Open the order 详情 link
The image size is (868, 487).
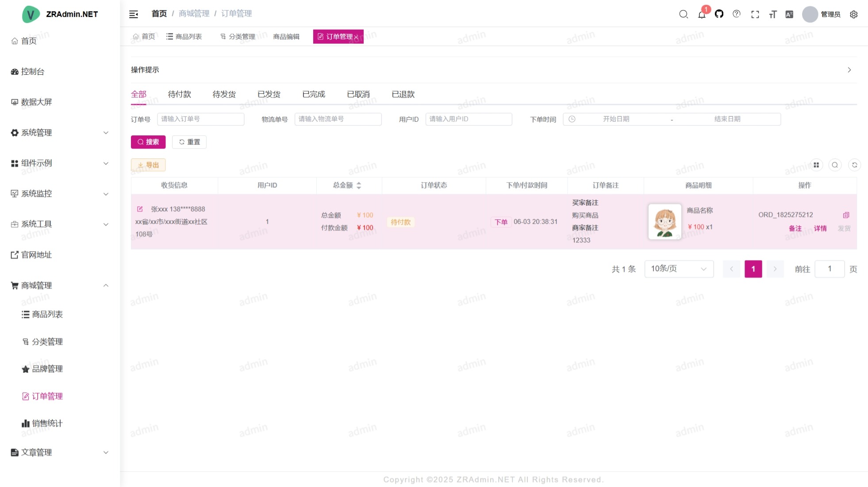tap(820, 228)
